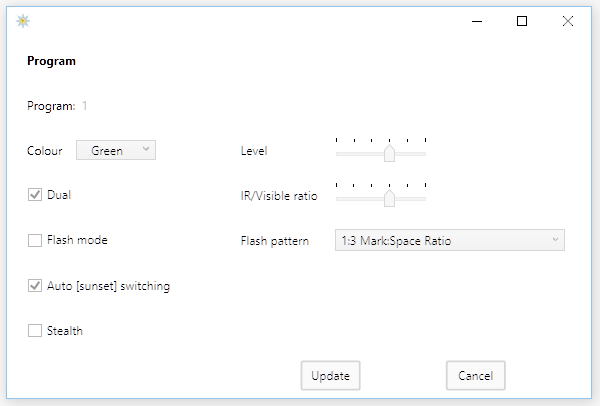Minimize the Program window
Image resolution: width=600 pixels, height=406 pixels.
(x=477, y=21)
